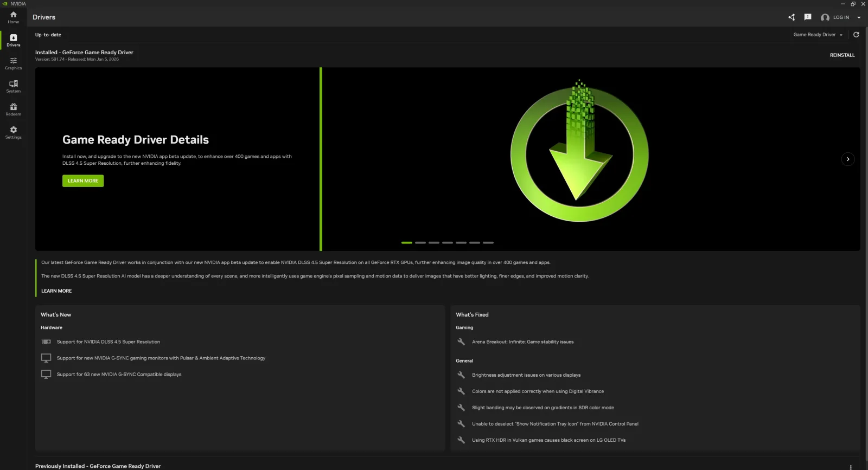This screenshot has width=868, height=470.
Task: Expand the account arrow next to LOG IN
Action: click(859, 17)
